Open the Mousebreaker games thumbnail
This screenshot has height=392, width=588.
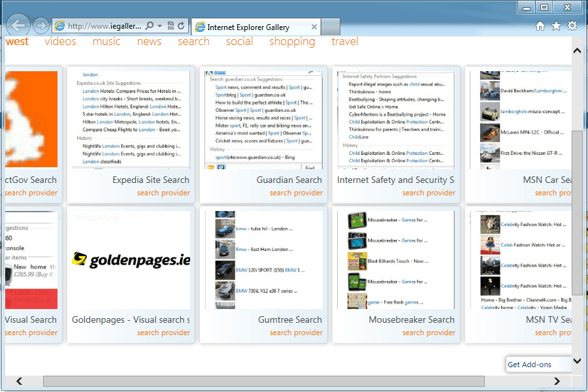coord(396,260)
